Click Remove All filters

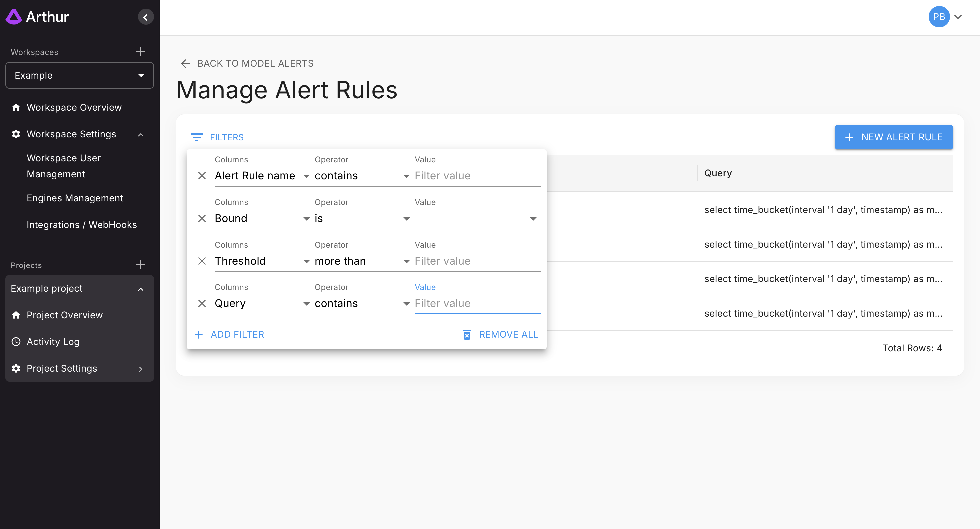click(500, 334)
